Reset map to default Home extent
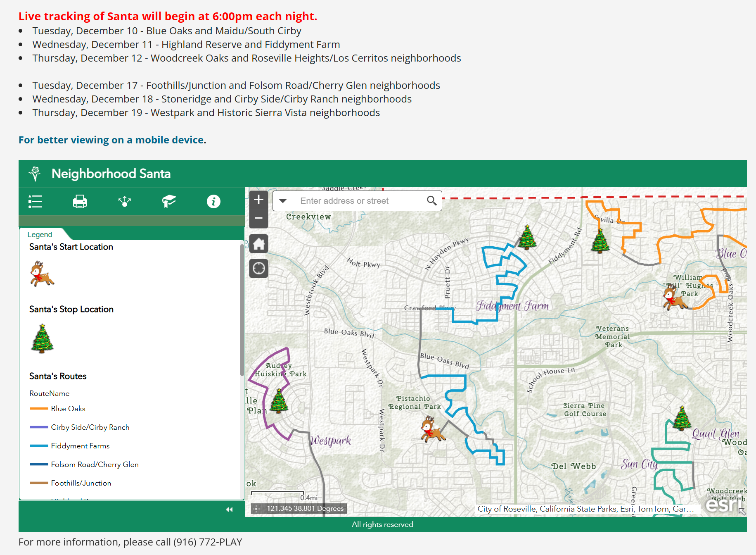Screen dimensions: 756x555 [x=259, y=244]
